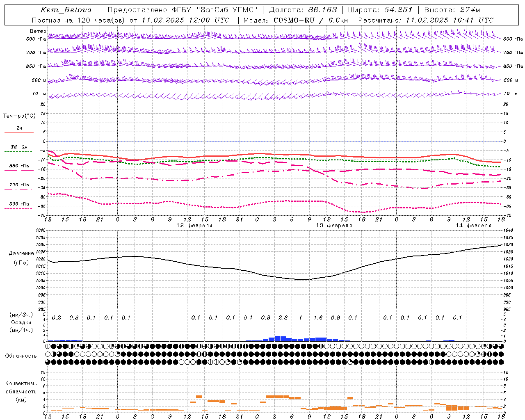Click the Td 2м dew point legend entry

(19, 147)
